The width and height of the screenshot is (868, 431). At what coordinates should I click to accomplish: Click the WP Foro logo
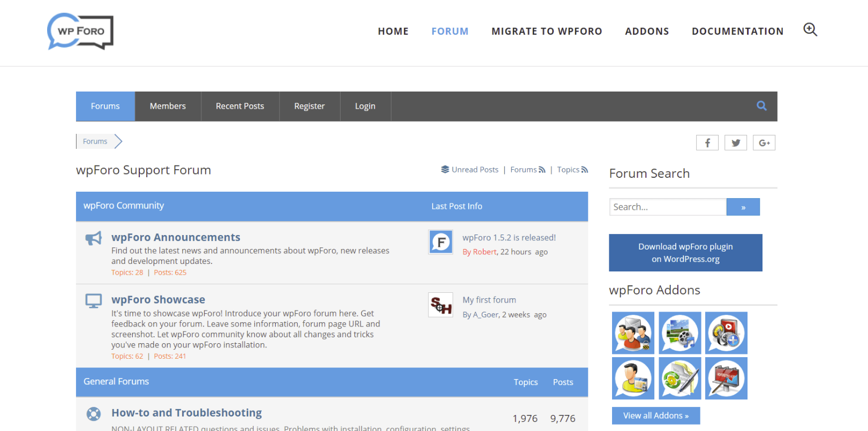click(x=80, y=32)
